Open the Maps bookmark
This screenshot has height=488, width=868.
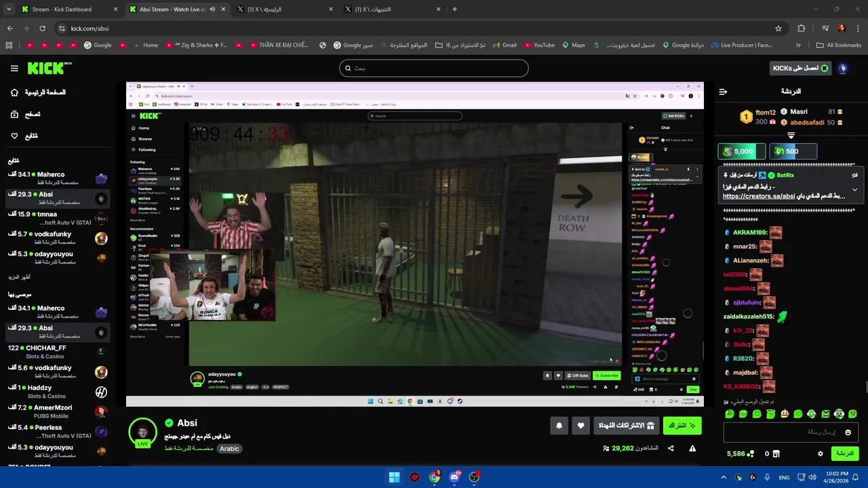(573, 45)
